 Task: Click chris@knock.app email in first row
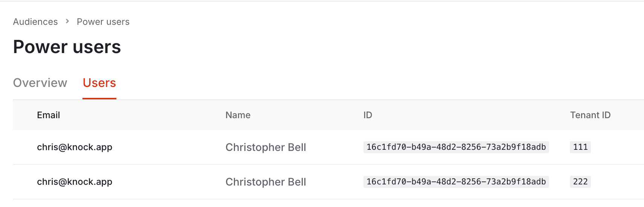click(x=75, y=147)
